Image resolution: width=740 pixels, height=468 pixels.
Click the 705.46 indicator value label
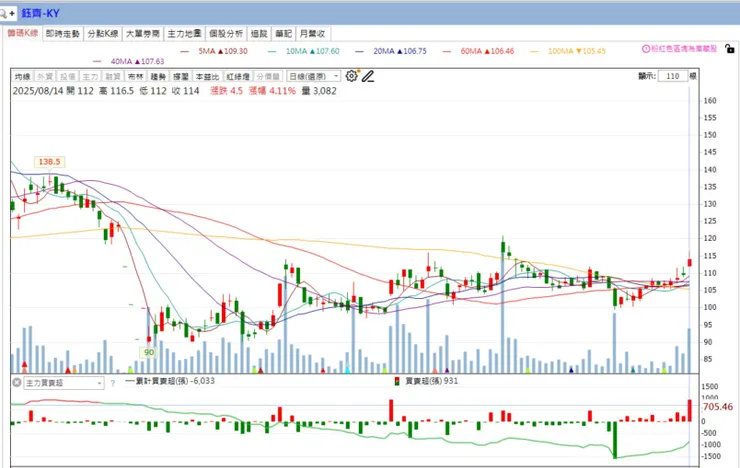pos(718,407)
